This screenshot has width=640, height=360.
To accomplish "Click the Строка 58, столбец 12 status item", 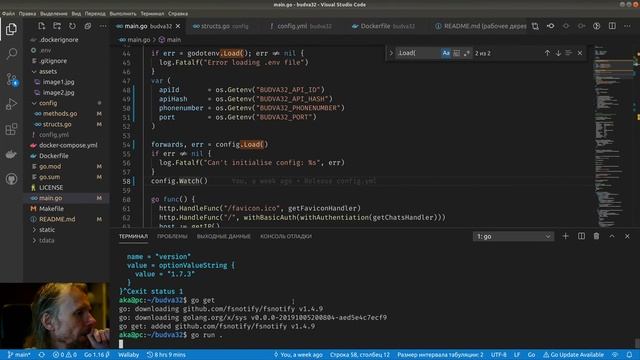I will tap(360, 355).
